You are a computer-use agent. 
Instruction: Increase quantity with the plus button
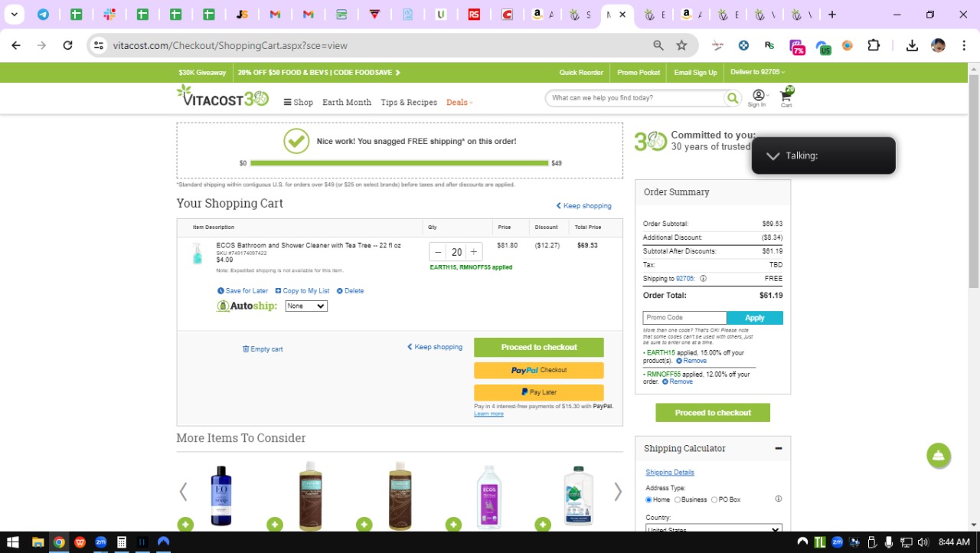[x=474, y=252]
